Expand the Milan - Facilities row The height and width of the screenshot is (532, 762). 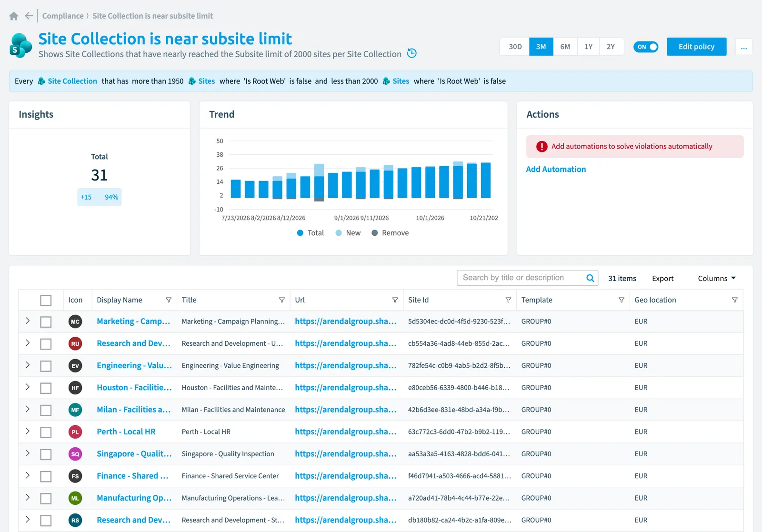[x=28, y=409]
